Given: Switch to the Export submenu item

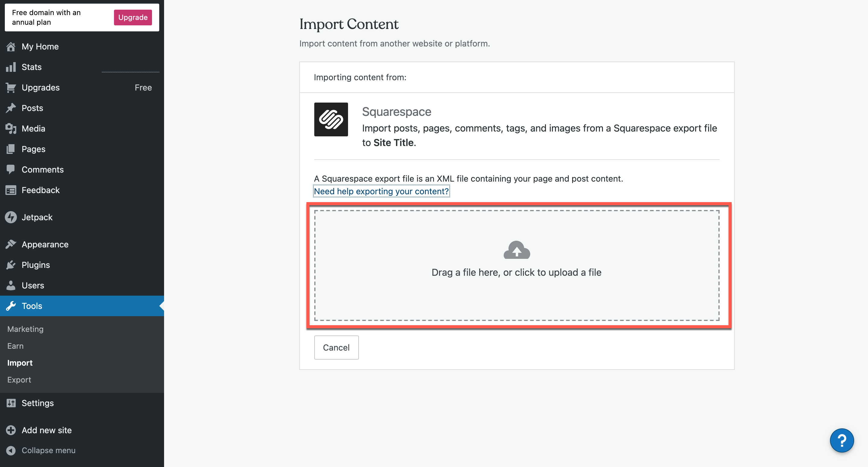Looking at the screenshot, I should click(x=19, y=380).
